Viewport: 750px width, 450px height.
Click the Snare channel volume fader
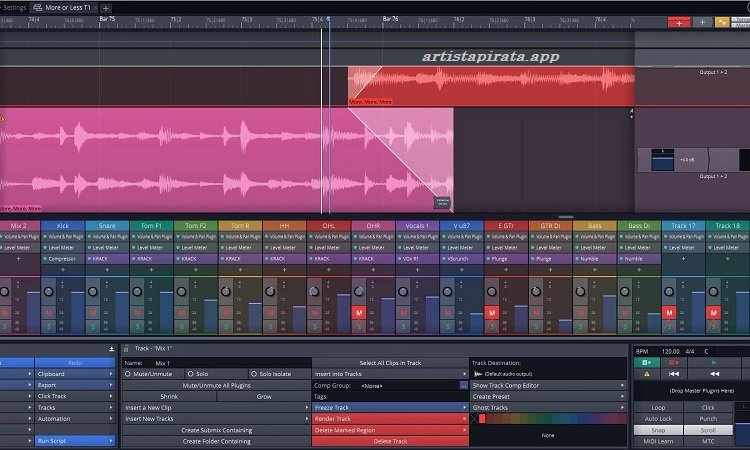click(x=122, y=312)
